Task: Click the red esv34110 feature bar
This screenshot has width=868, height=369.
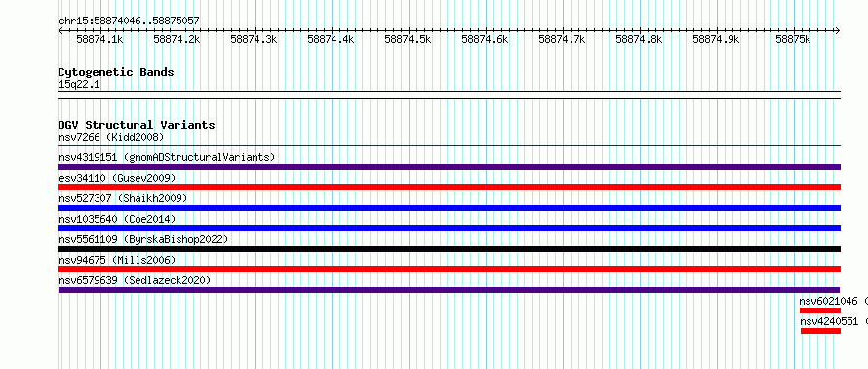Action: (x=450, y=187)
